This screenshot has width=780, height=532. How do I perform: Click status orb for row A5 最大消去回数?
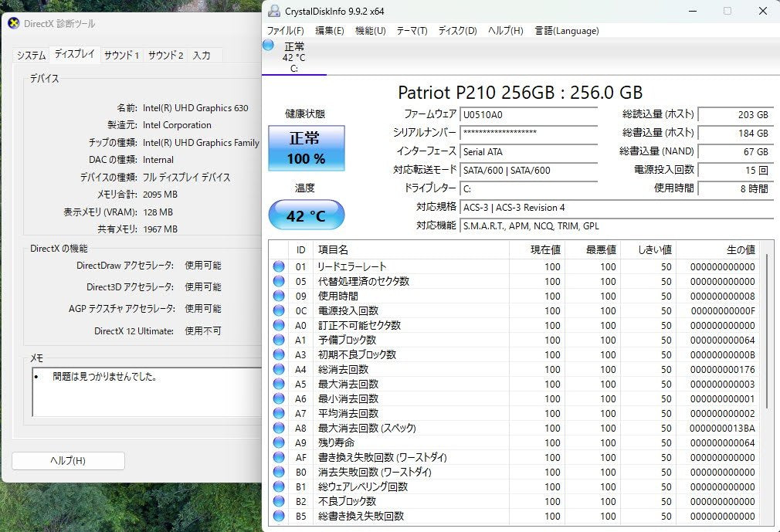click(279, 384)
